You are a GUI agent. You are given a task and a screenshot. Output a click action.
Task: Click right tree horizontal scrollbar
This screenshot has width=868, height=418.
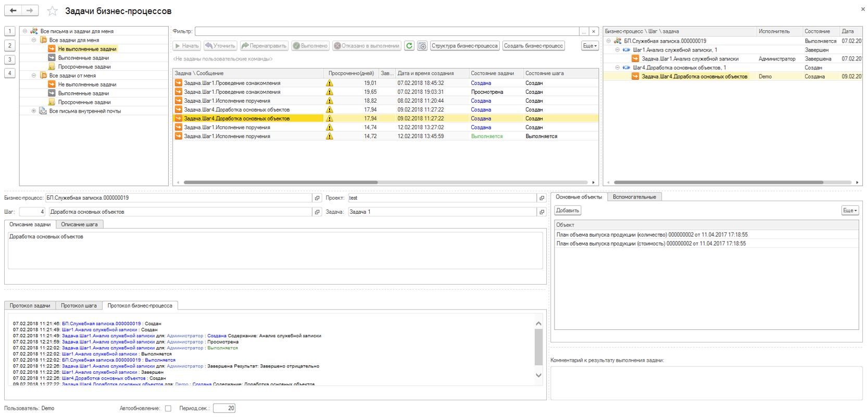coord(719,182)
